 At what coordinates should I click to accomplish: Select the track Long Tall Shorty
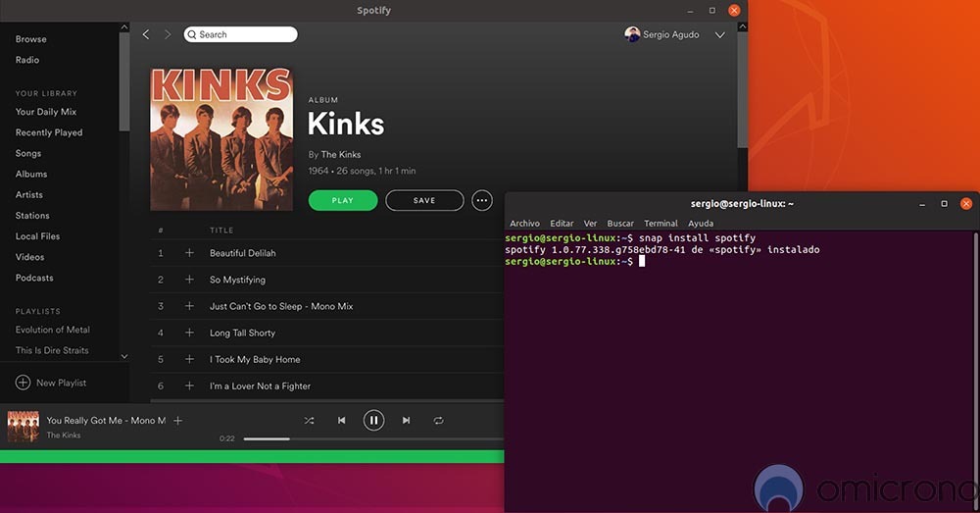tap(242, 333)
